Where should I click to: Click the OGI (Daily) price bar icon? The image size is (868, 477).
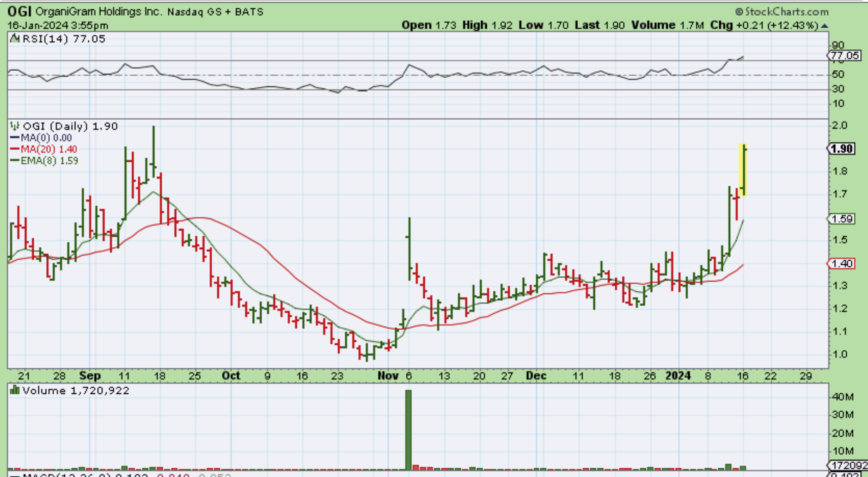pyautogui.click(x=15, y=126)
